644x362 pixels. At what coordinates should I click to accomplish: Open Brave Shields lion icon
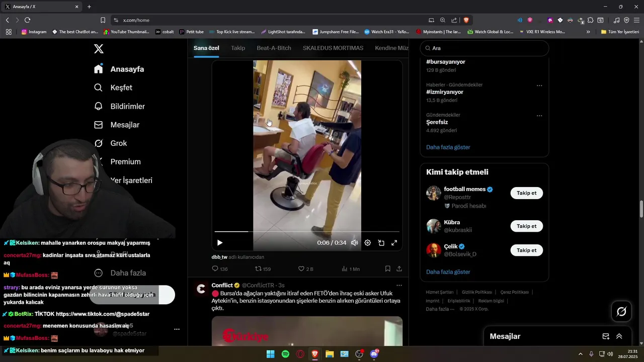click(466, 20)
